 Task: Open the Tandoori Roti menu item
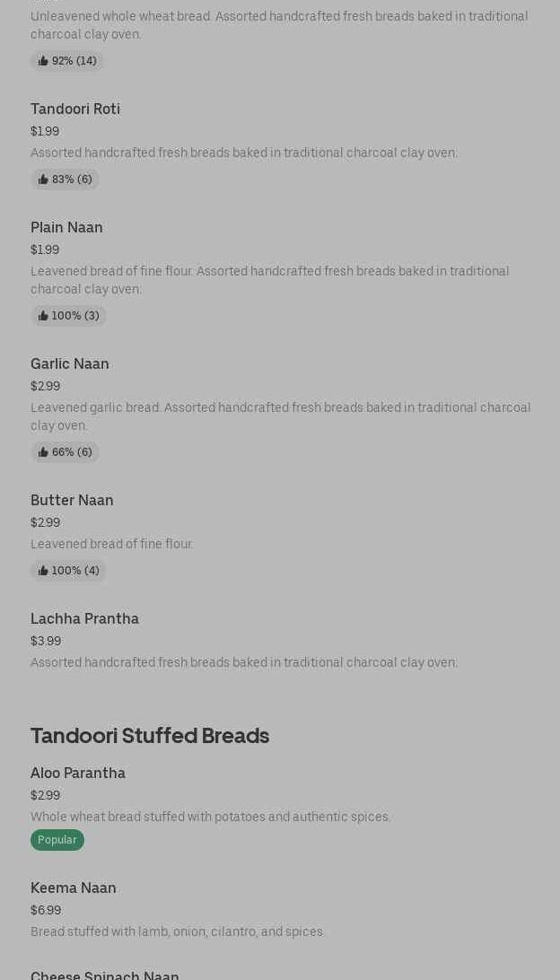75,109
